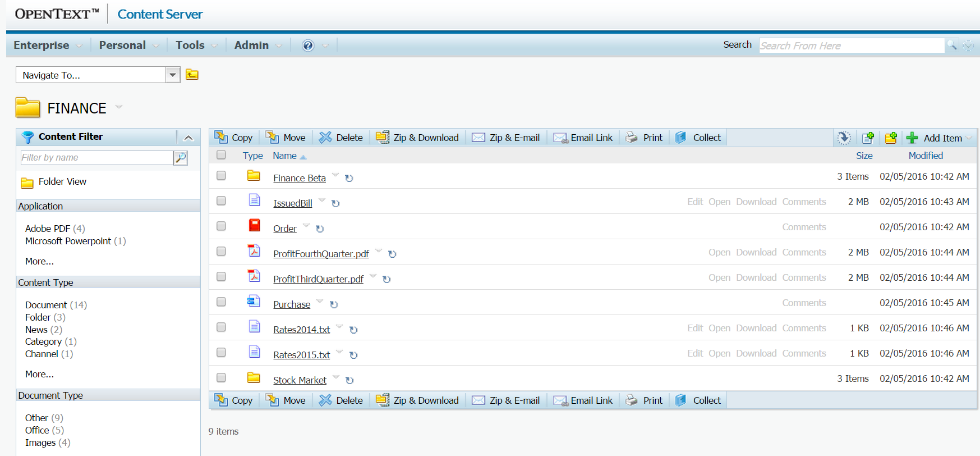Click the green plus Add Item icon
Viewport: 980px width, 456px height.
pyautogui.click(x=912, y=138)
